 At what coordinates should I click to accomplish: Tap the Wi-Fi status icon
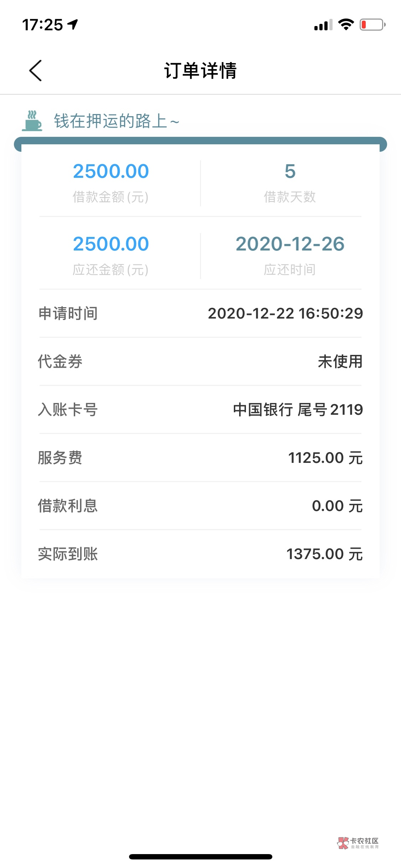coord(345,25)
